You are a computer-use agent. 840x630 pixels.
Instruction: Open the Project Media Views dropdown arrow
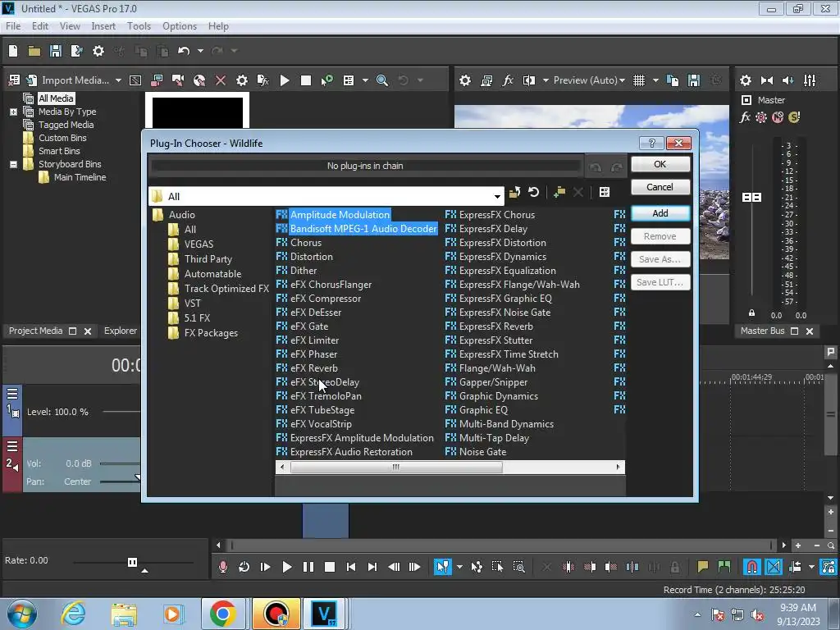point(365,80)
